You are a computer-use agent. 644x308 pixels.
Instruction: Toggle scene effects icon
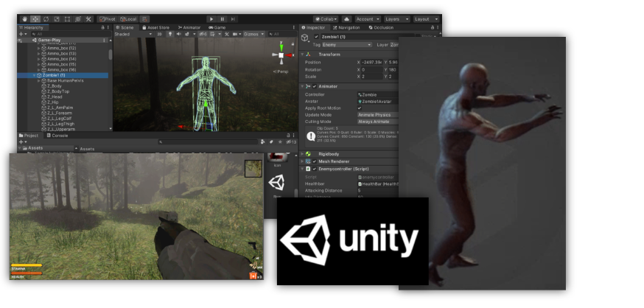[x=187, y=34]
